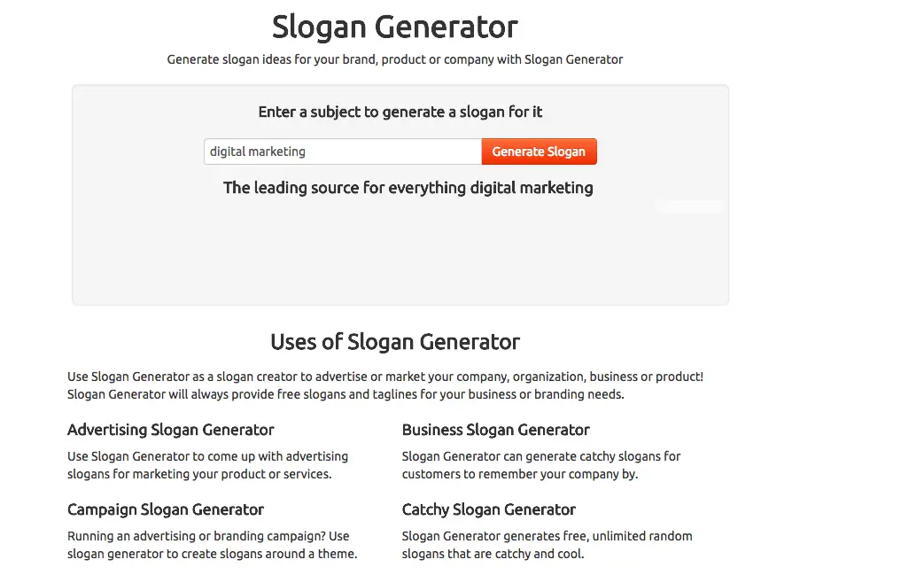Click the "Campaign Slogan Generator" heading
The height and width of the screenshot is (575, 924).
166,509
